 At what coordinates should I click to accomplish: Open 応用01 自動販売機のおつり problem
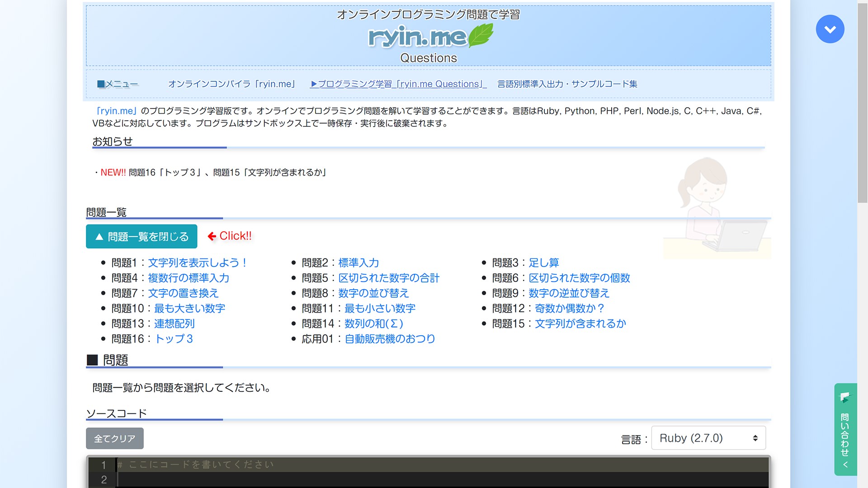click(x=389, y=338)
